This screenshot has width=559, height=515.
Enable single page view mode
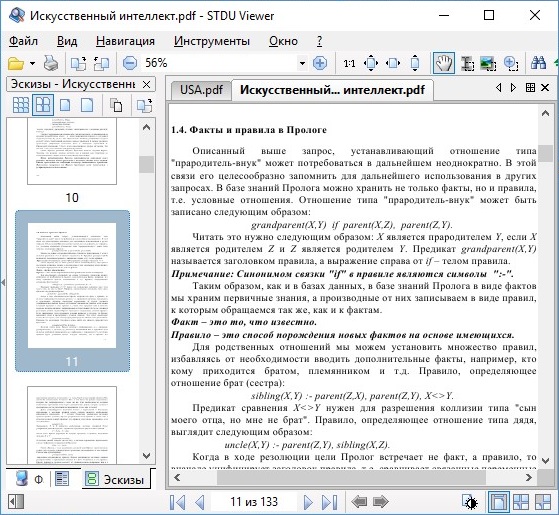tap(498, 502)
